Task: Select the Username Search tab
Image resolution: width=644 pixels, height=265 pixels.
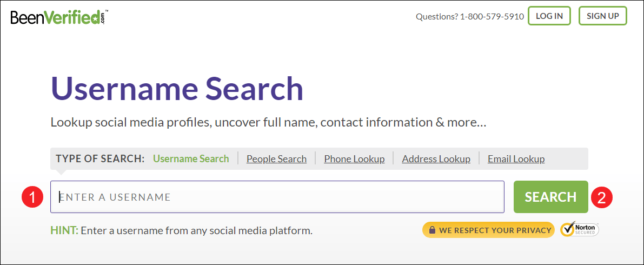Action: [x=191, y=158]
